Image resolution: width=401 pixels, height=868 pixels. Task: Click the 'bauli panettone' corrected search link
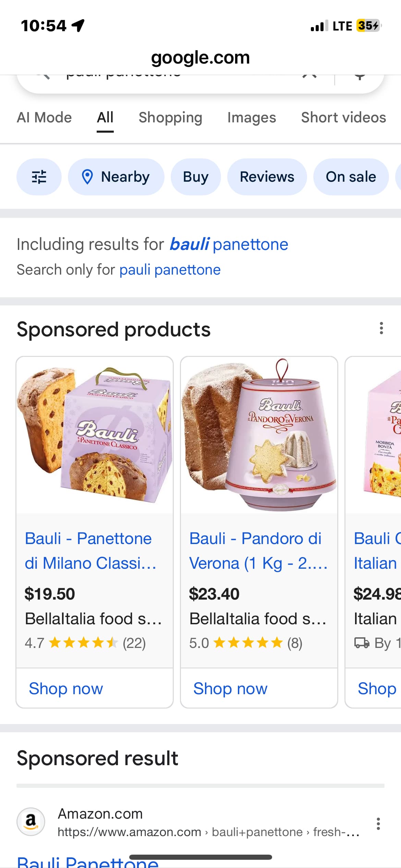point(229,244)
